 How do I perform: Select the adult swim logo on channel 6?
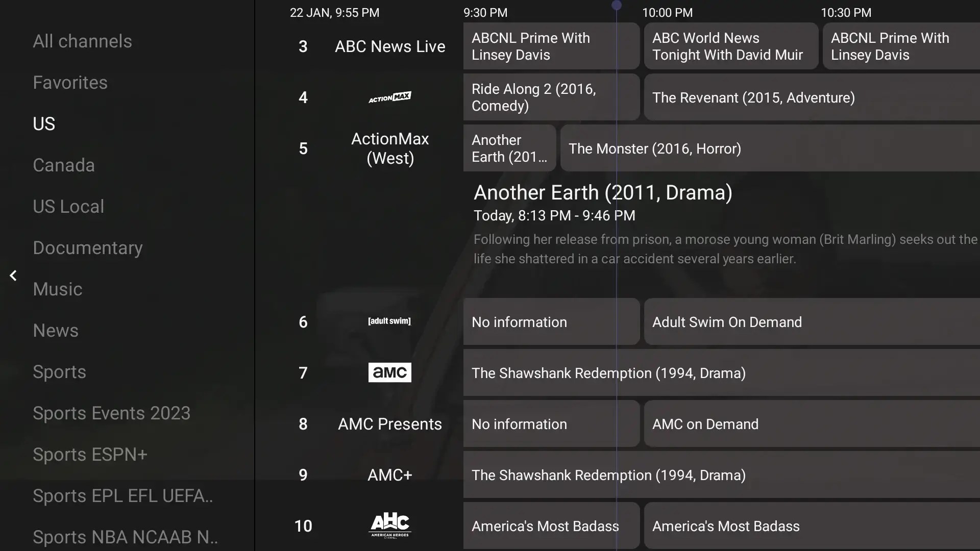click(389, 321)
